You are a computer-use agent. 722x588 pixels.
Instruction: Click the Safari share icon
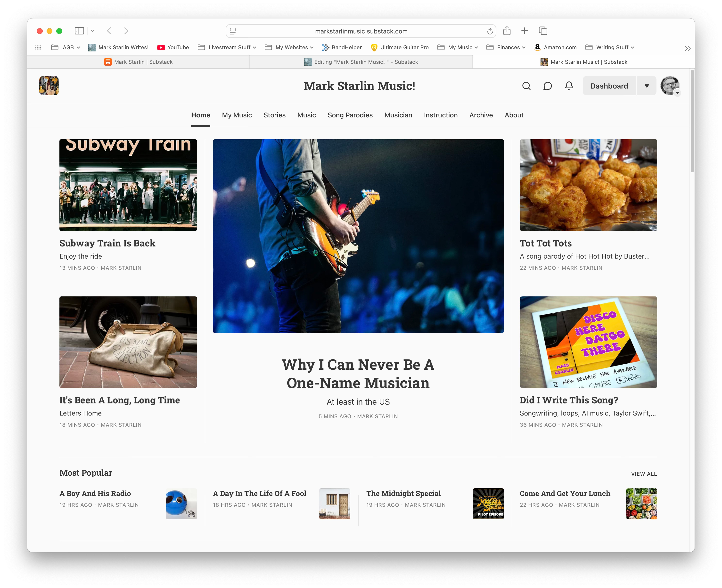tap(507, 31)
